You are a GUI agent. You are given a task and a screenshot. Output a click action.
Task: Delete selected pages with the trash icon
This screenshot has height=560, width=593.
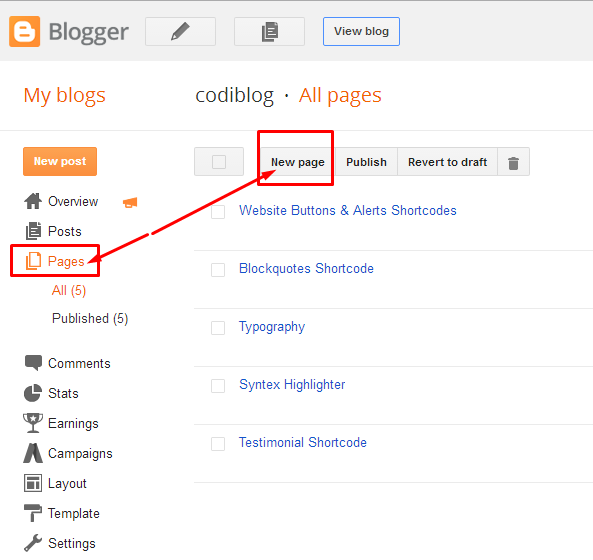pyautogui.click(x=513, y=162)
